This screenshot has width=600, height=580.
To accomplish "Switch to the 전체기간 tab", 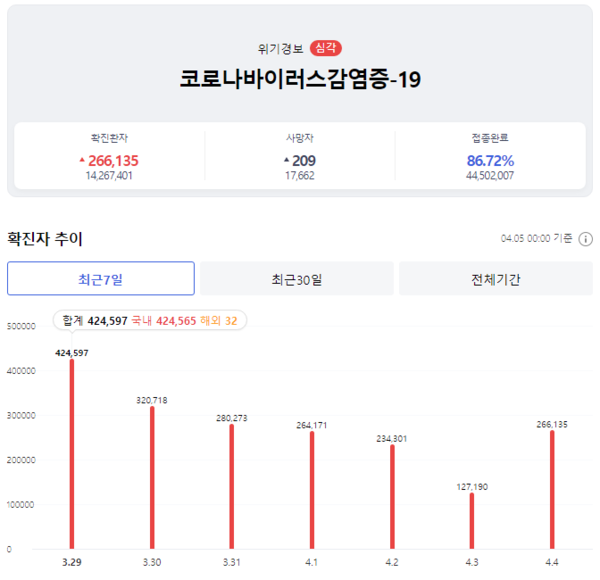I will 496,279.
